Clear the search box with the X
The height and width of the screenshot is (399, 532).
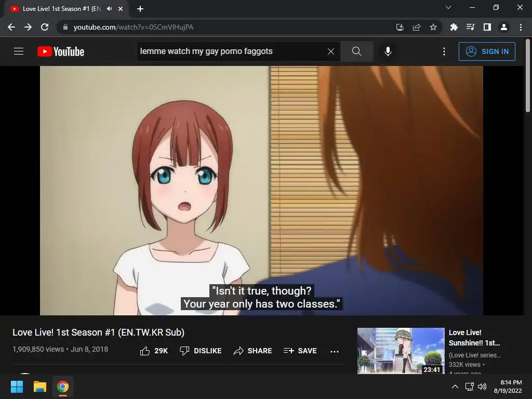[331, 51]
